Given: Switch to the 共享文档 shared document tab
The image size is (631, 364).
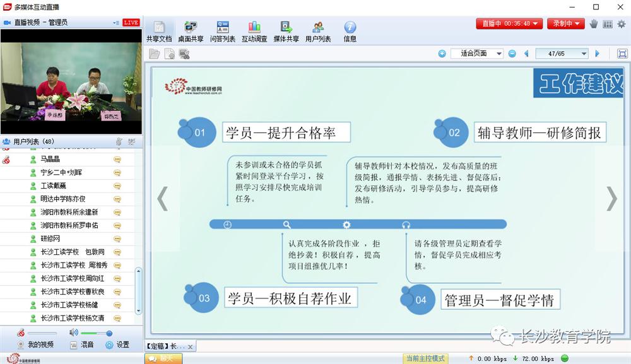Looking at the screenshot, I should point(159,32).
